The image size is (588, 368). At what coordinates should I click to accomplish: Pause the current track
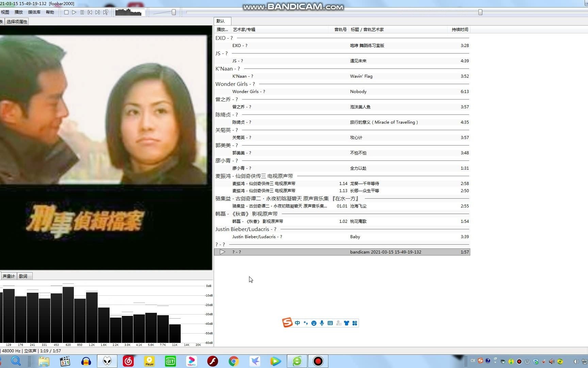(x=82, y=12)
